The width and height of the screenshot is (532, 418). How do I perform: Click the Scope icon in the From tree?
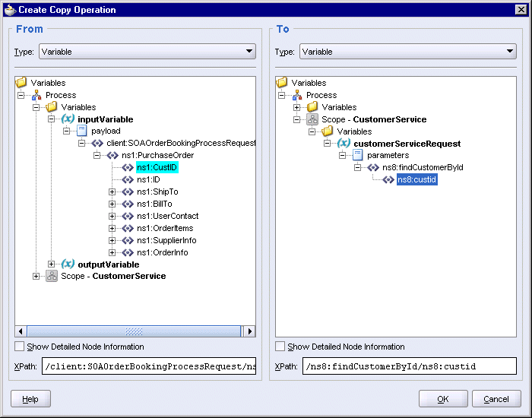pos(52,276)
